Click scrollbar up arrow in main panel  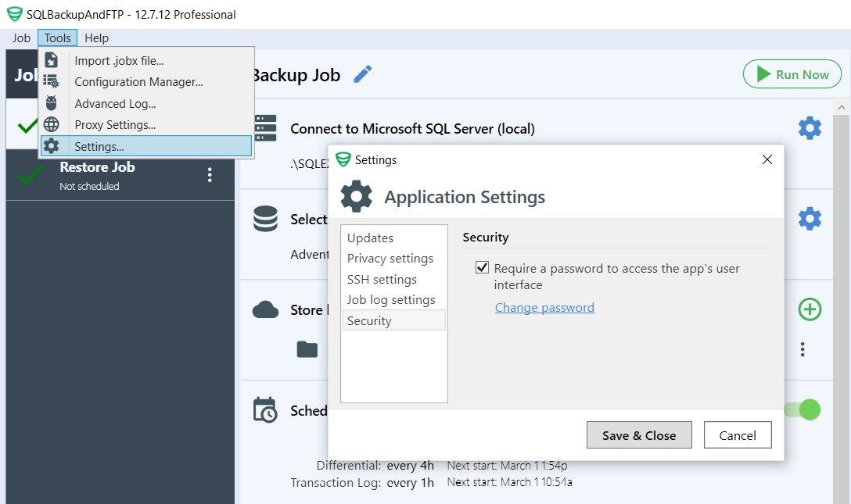pos(842,107)
